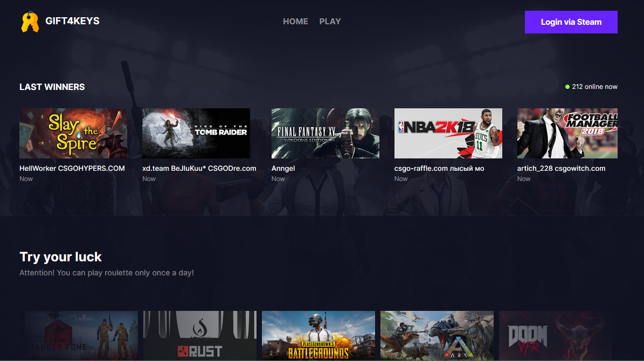Click the 212 online now counter

tap(594, 87)
